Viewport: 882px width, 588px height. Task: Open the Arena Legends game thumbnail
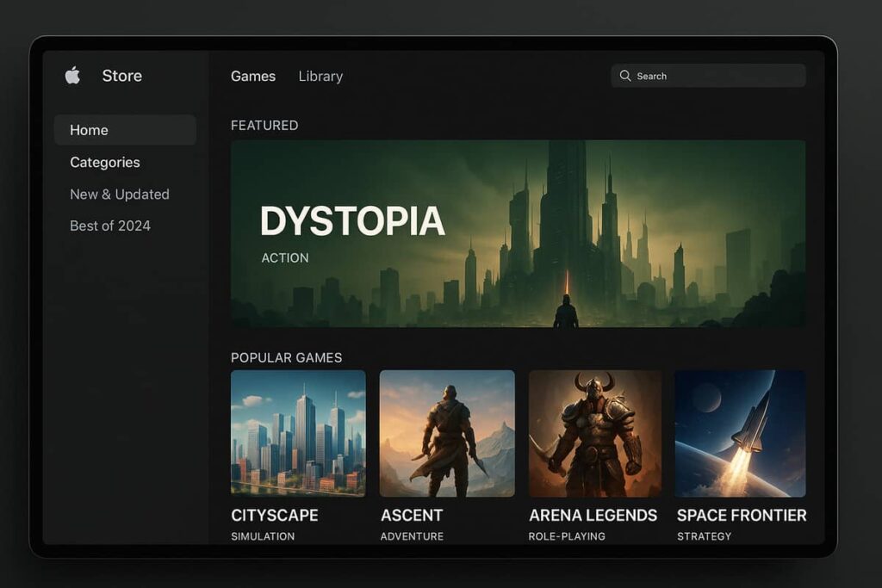pos(595,433)
